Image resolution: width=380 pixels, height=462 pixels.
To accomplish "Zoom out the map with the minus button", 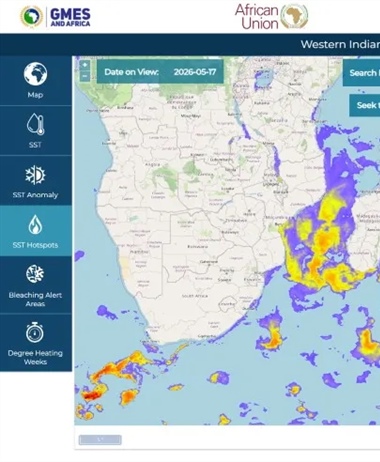I will (85, 76).
